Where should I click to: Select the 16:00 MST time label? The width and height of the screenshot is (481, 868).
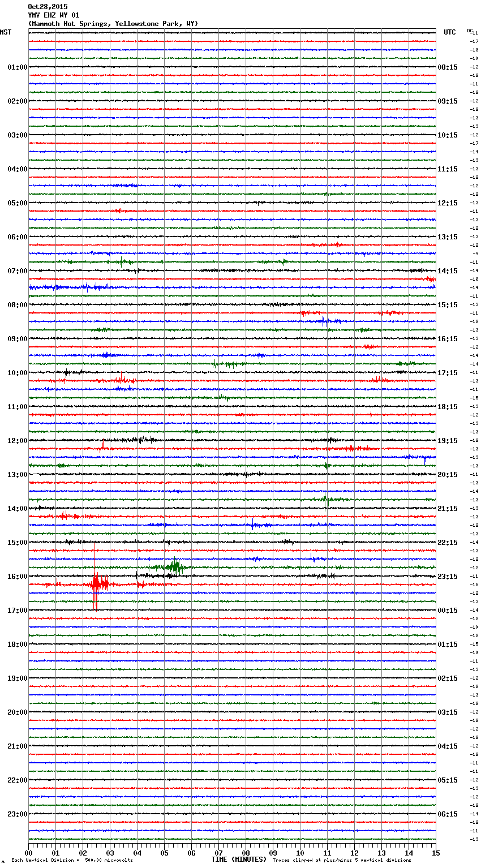18,577
